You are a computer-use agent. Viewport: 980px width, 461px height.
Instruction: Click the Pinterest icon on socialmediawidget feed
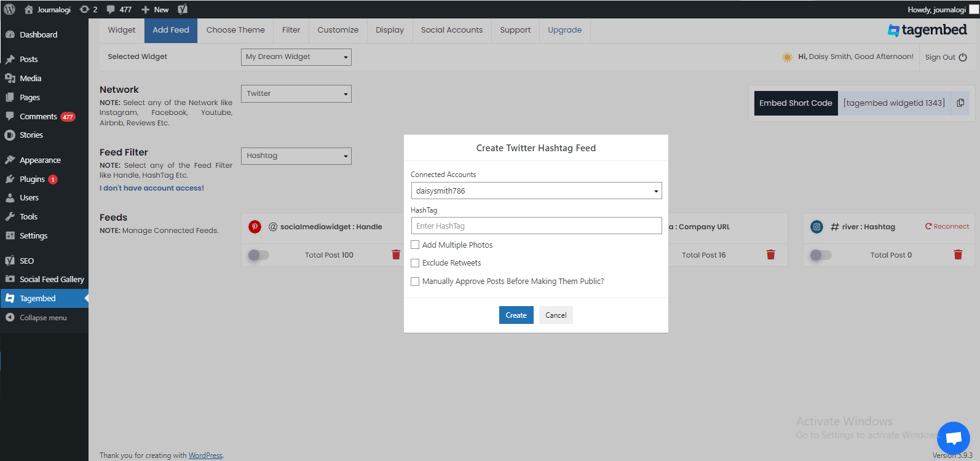[255, 227]
